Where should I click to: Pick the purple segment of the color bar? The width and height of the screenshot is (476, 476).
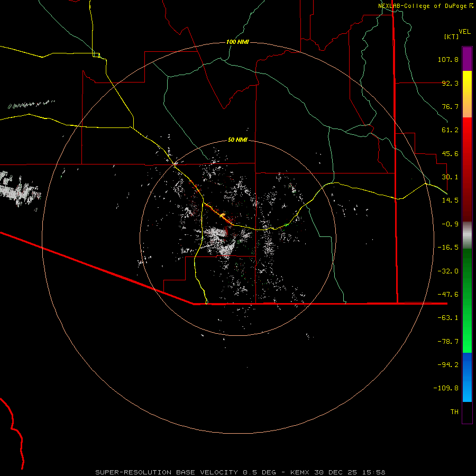tap(467, 59)
